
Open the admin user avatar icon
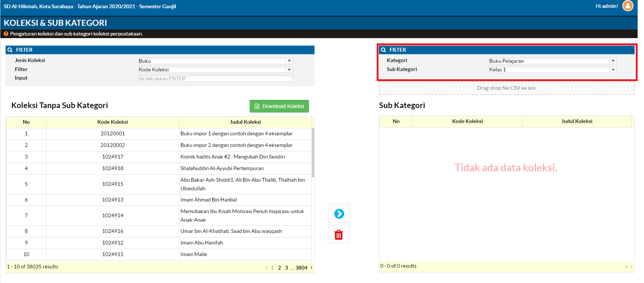628,6
